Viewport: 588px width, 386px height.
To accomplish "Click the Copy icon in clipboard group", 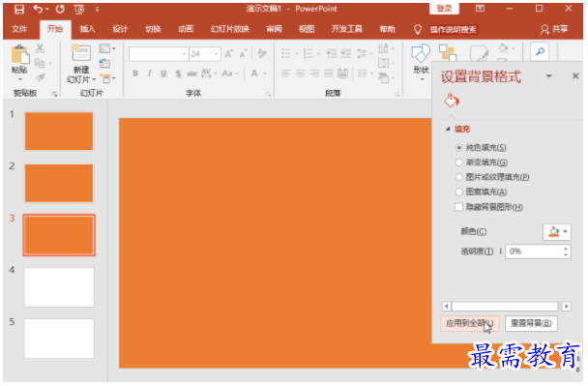I will pos(40,63).
